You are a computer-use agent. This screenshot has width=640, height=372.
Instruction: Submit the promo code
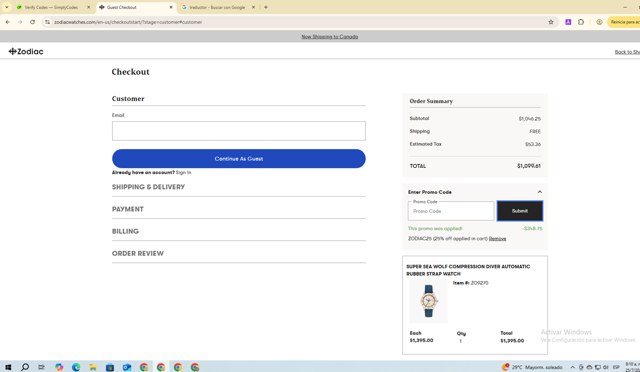(520, 211)
